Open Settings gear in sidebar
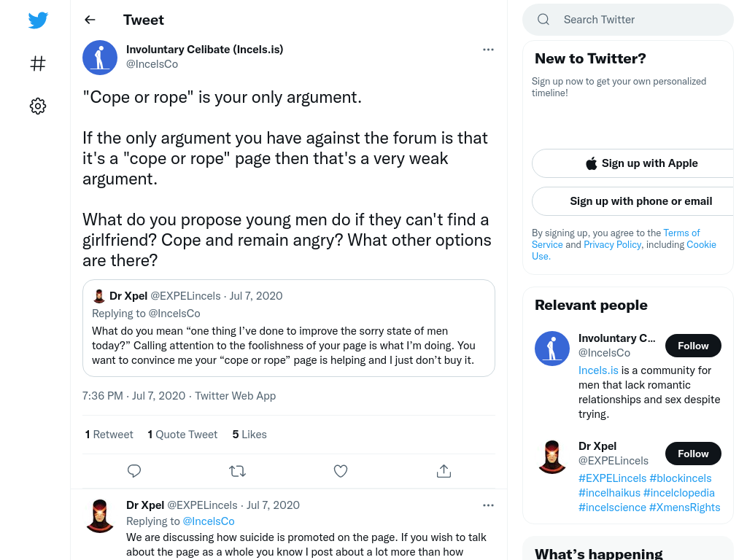 (38, 106)
